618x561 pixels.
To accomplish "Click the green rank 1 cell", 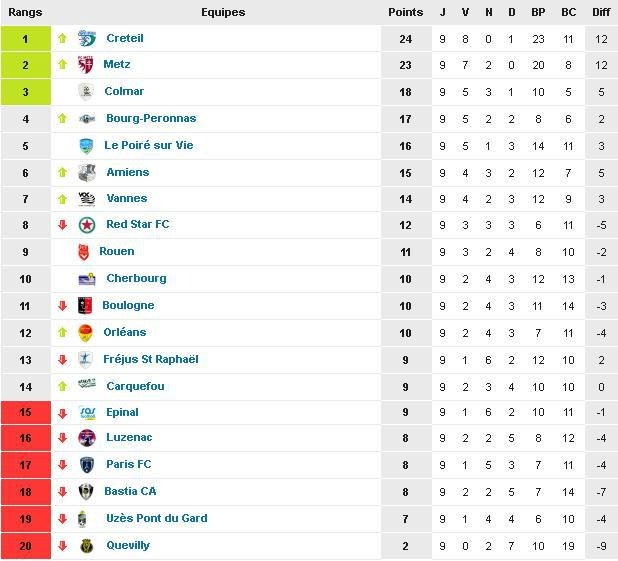I will (x=26, y=39).
